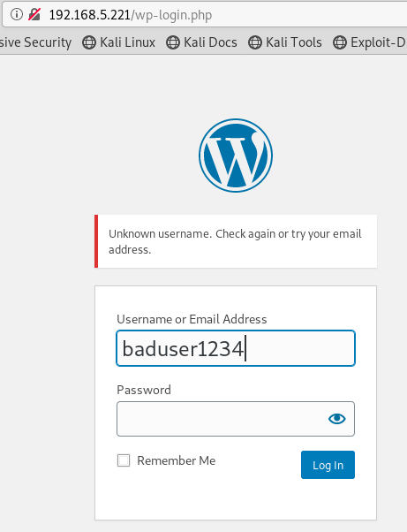The height and width of the screenshot is (532, 407).
Task: Click the Log In button
Action: pos(328,465)
